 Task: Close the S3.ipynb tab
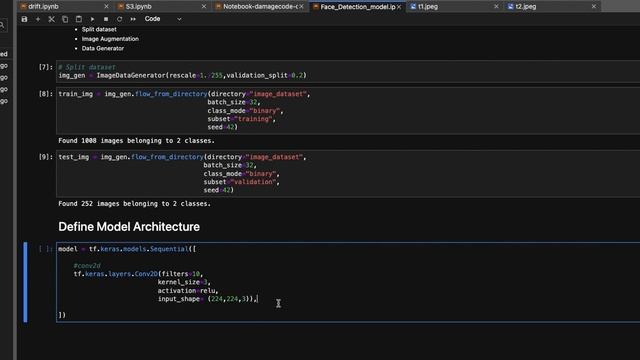[204, 7]
